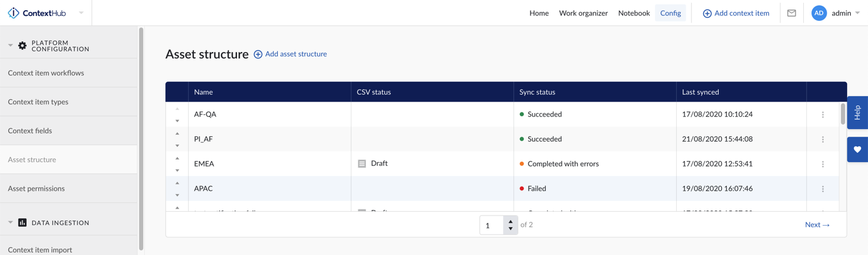Click the 17/08/2020 10:10:24 timestamp
This screenshot has height=255, width=868.
[717, 114]
